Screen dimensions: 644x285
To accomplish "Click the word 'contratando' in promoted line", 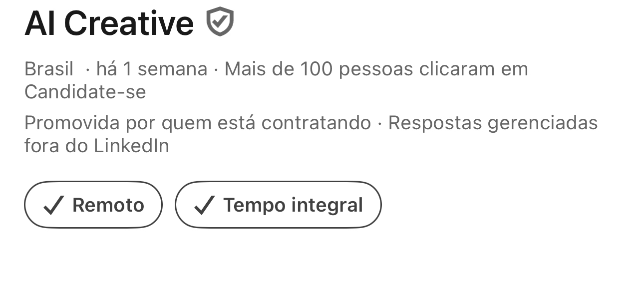I will click(316, 123).
